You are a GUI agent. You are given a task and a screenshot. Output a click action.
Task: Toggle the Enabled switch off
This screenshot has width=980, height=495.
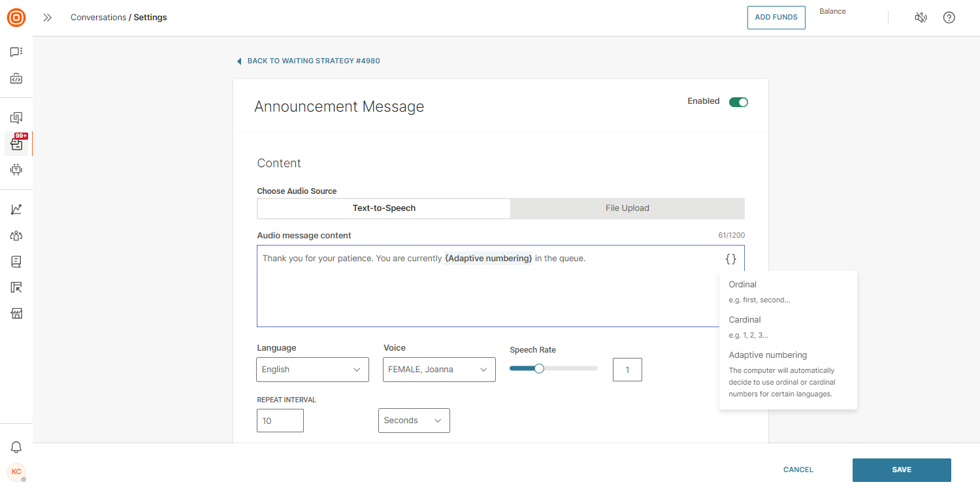pyautogui.click(x=738, y=102)
